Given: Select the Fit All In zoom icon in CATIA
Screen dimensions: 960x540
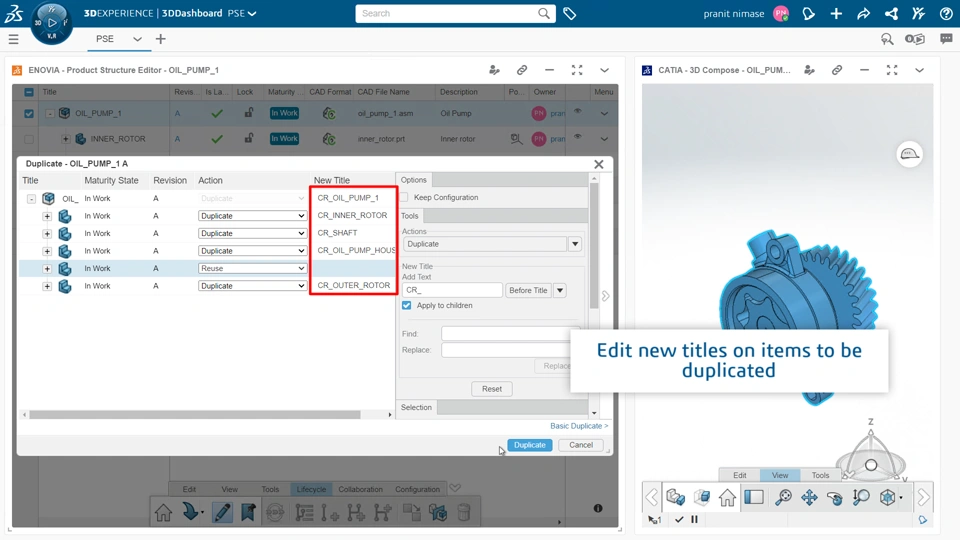Looking at the screenshot, I should pyautogui.click(x=783, y=497).
